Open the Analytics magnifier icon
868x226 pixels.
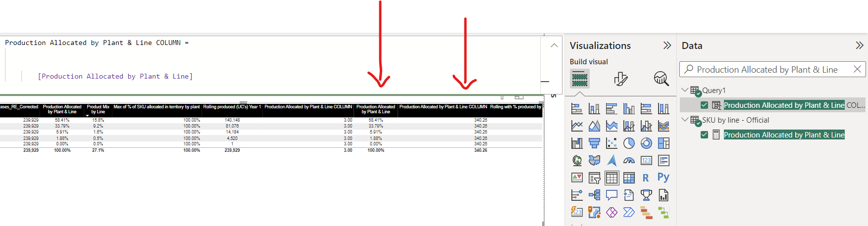pyautogui.click(x=661, y=78)
